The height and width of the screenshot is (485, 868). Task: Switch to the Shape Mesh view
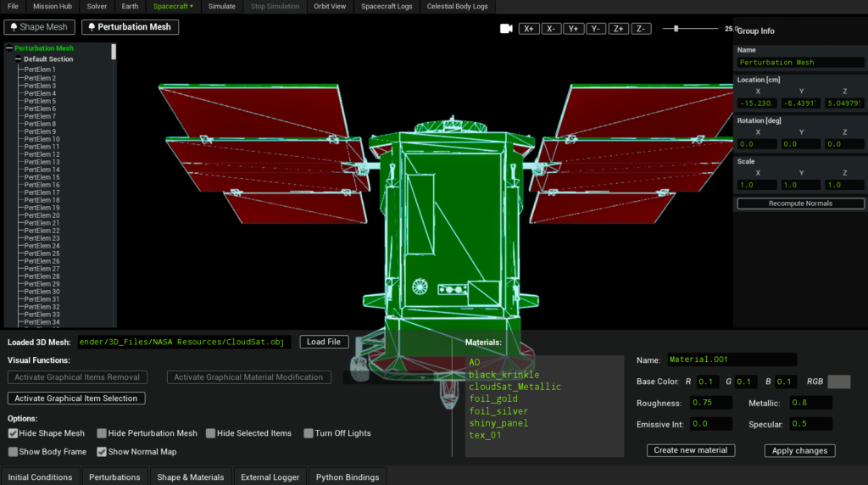40,27
